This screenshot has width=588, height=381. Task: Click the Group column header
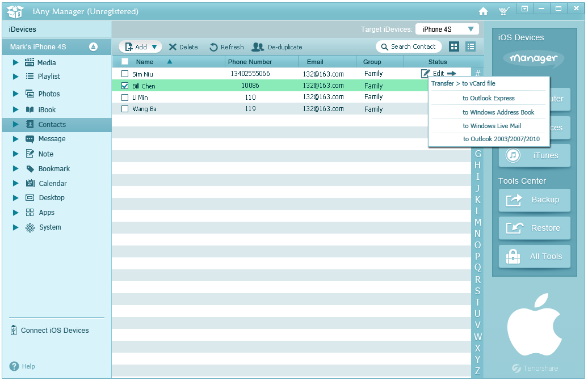(372, 62)
